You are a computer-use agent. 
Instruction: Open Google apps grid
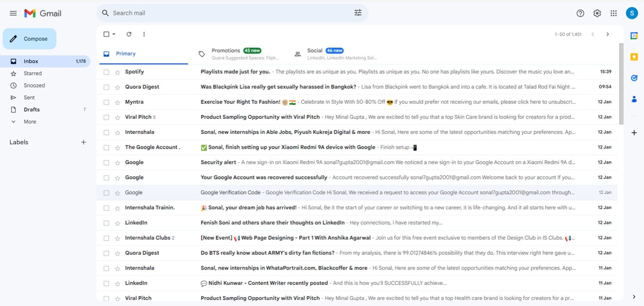tap(614, 13)
